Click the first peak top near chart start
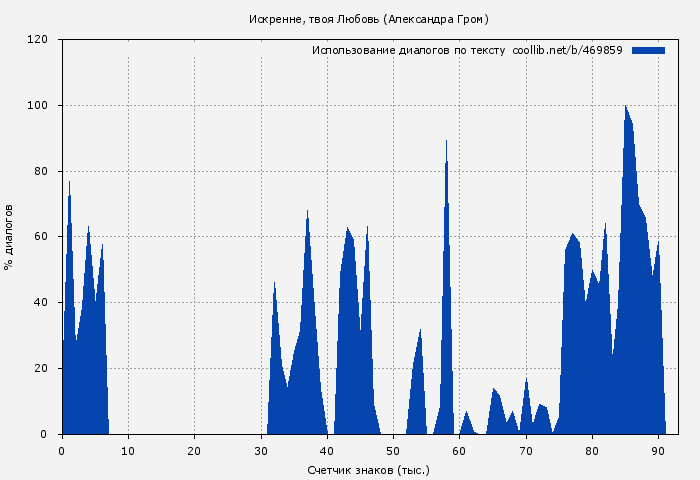Viewport: 700px width, 480px height. click(69, 184)
